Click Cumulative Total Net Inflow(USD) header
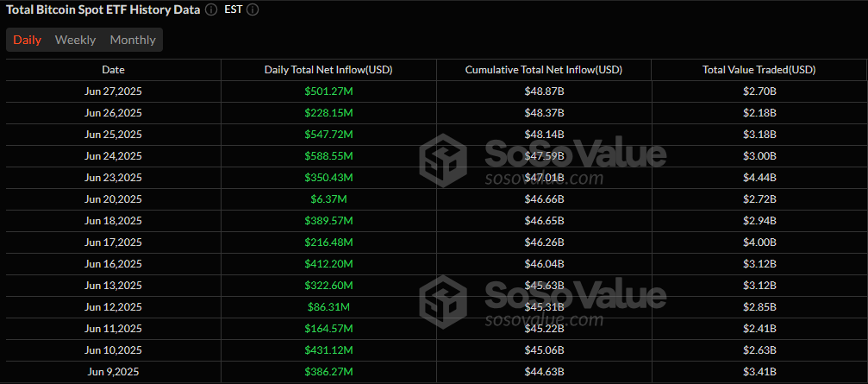 point(544,70)
